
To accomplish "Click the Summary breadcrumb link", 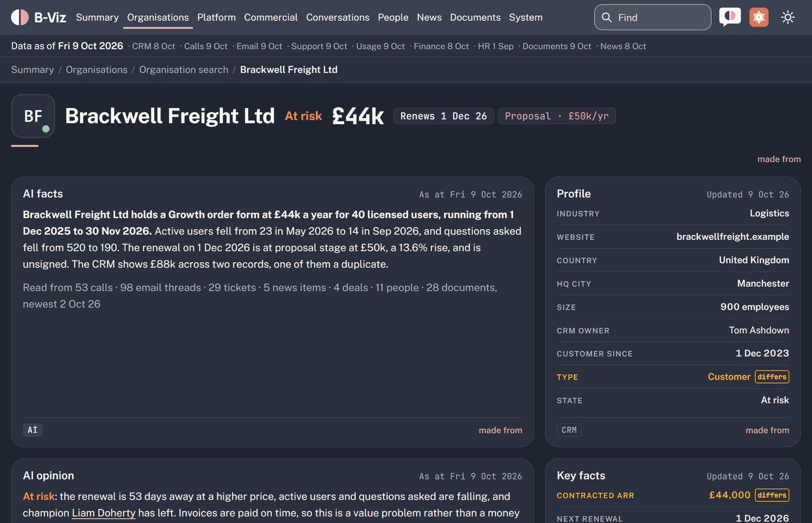I will 32,69.
